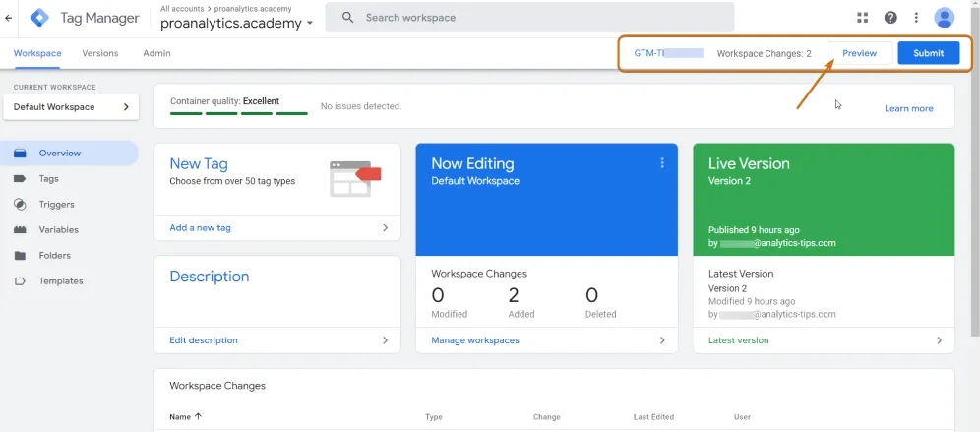Switch to the Workspace tab
The image size is (980, 432).
(37, 53)
